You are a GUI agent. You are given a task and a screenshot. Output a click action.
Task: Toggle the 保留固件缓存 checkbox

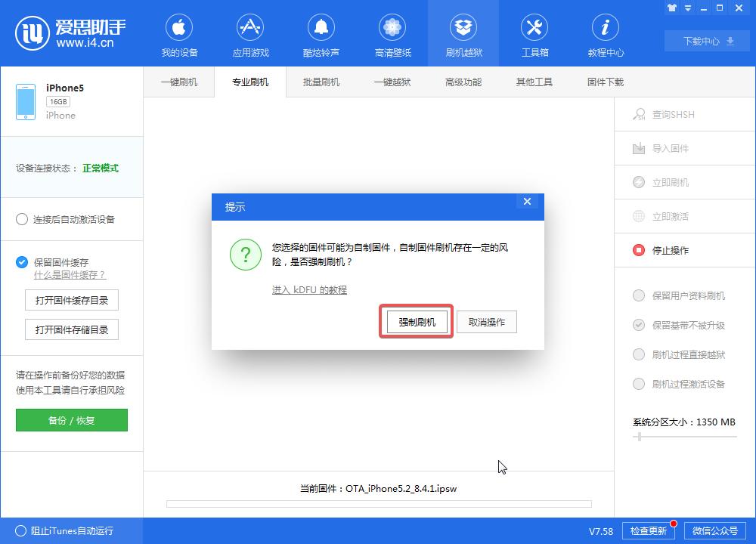coord(18,262)
